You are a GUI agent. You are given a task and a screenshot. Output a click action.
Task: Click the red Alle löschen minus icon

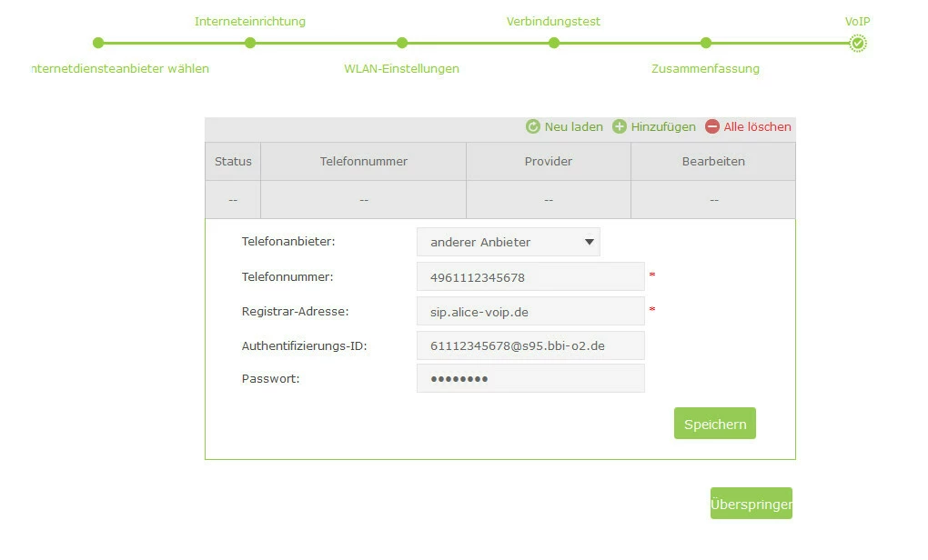[x=712, y=126]
